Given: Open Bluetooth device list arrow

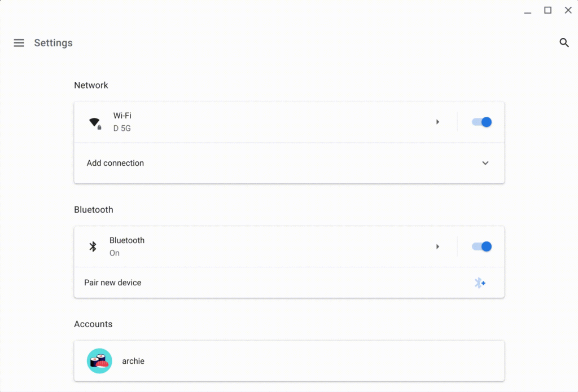Looking at the screenshot, I should (x=437, y=246).
